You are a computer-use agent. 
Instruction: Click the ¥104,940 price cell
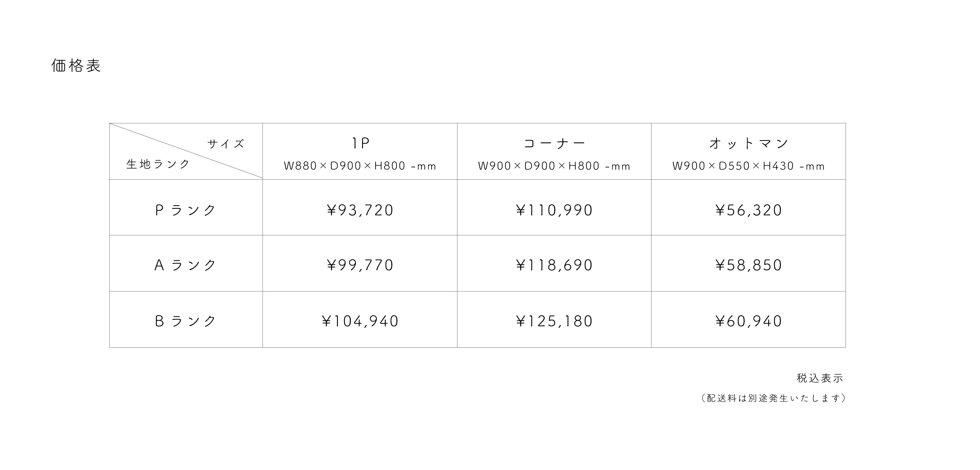click(x=360, y=322)
